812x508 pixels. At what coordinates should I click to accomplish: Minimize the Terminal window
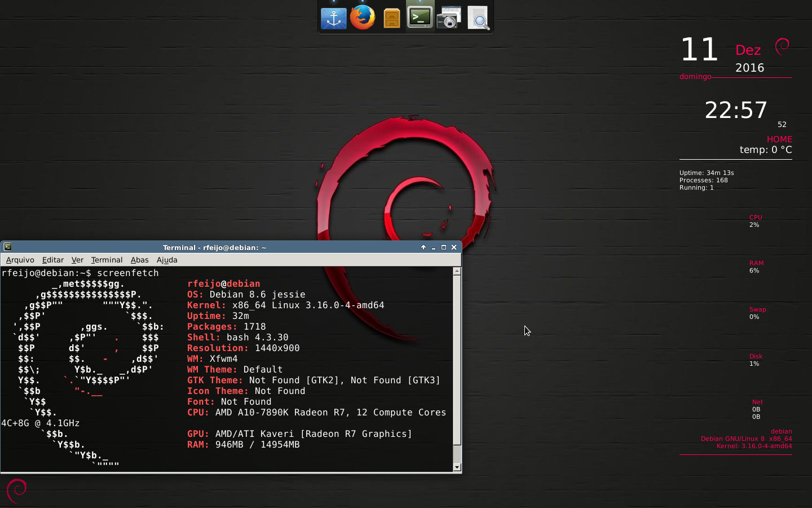(434, 247)
